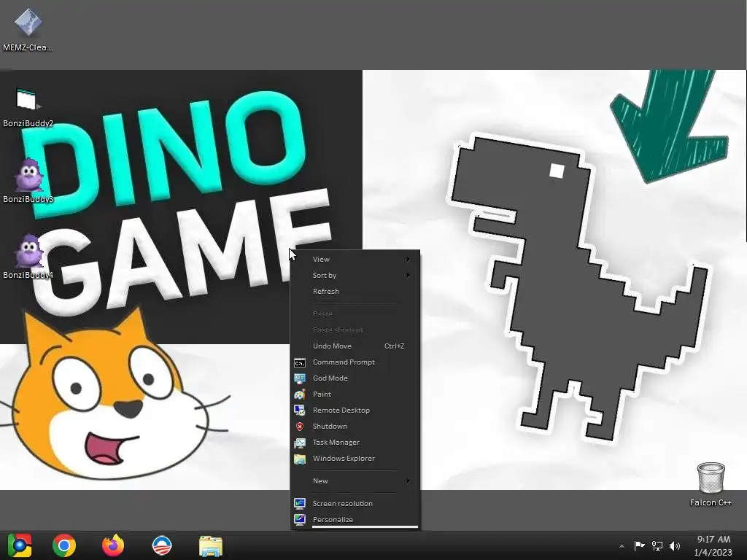Open Windows Explorer from the context menu

click(x=355, y=458)
